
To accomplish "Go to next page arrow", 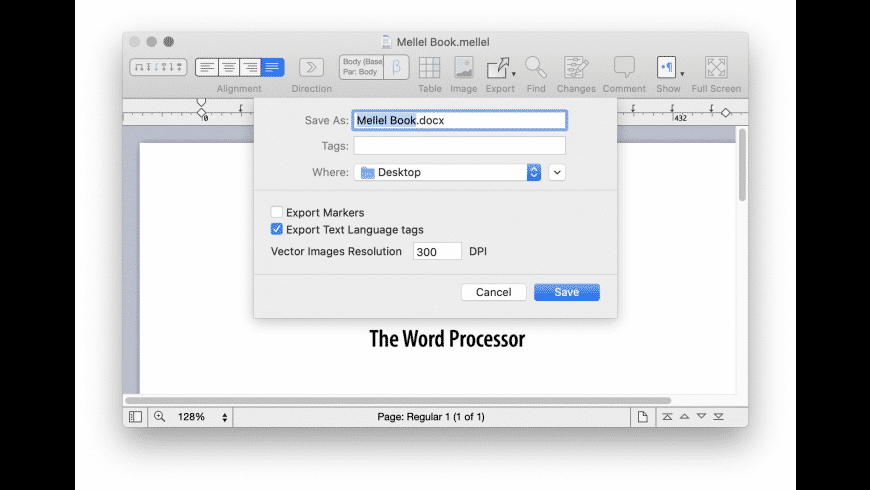I will [701, 416].
